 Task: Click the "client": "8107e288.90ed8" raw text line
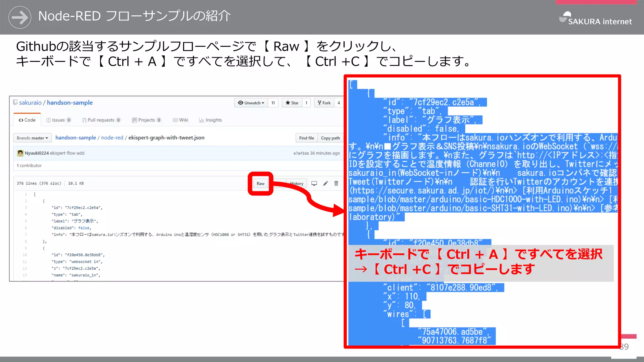coord(440,288)
